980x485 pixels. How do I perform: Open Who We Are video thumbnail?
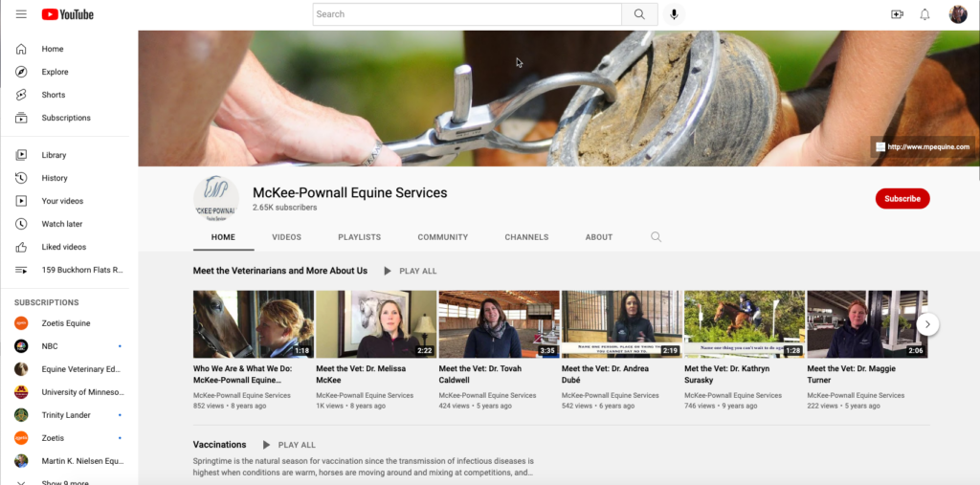(253, 323)
